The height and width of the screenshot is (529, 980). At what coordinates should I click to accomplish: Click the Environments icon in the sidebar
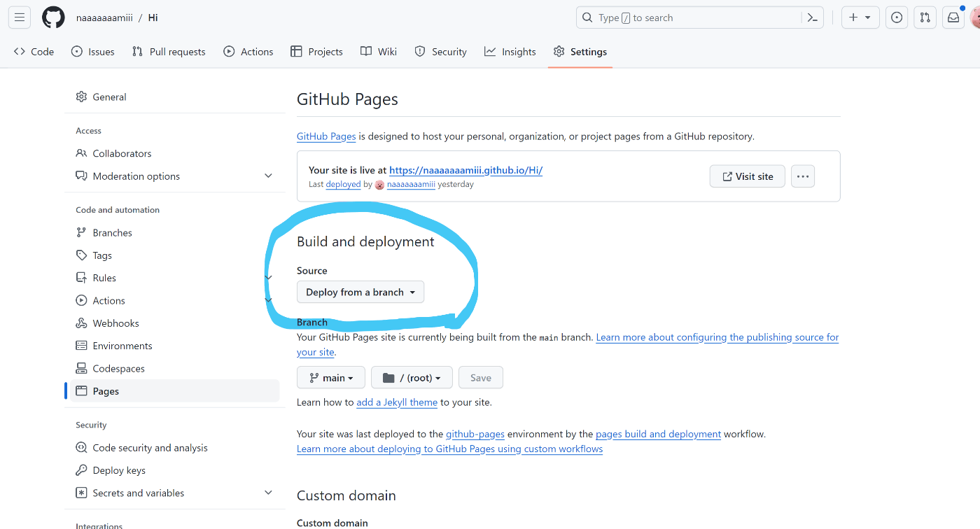[81, 346]
